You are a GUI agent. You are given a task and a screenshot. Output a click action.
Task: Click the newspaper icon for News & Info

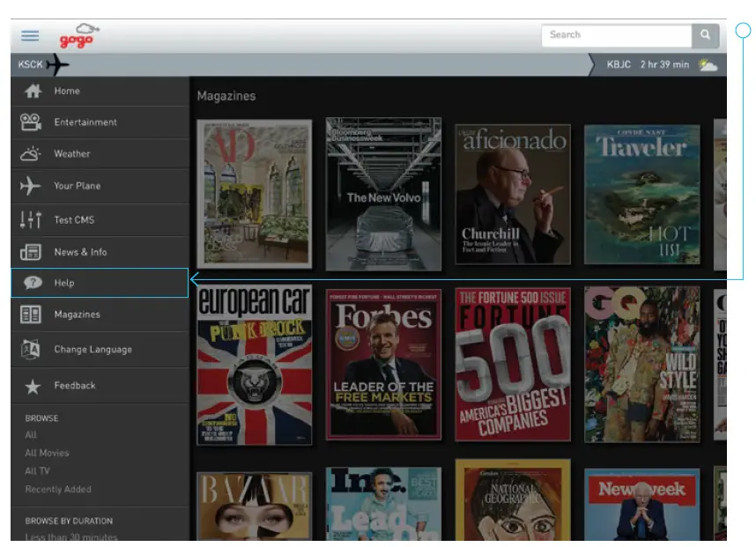pyautogui.click(x=31, y=252)
